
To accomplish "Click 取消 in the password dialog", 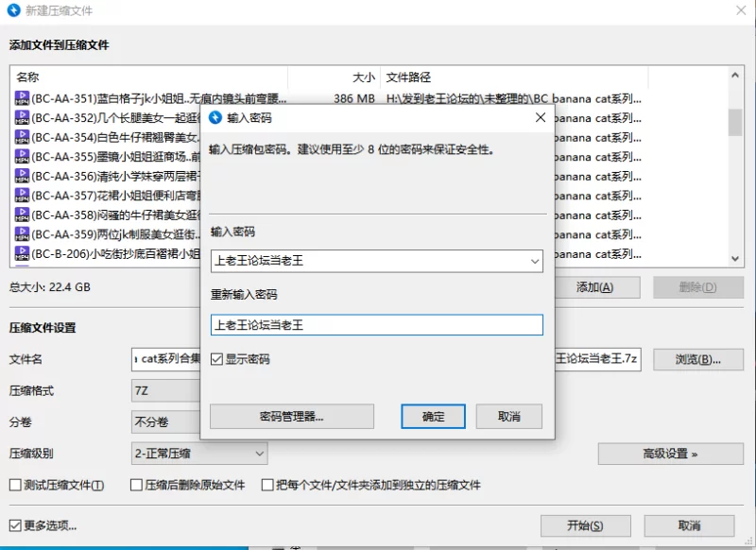I will point(509,417).
